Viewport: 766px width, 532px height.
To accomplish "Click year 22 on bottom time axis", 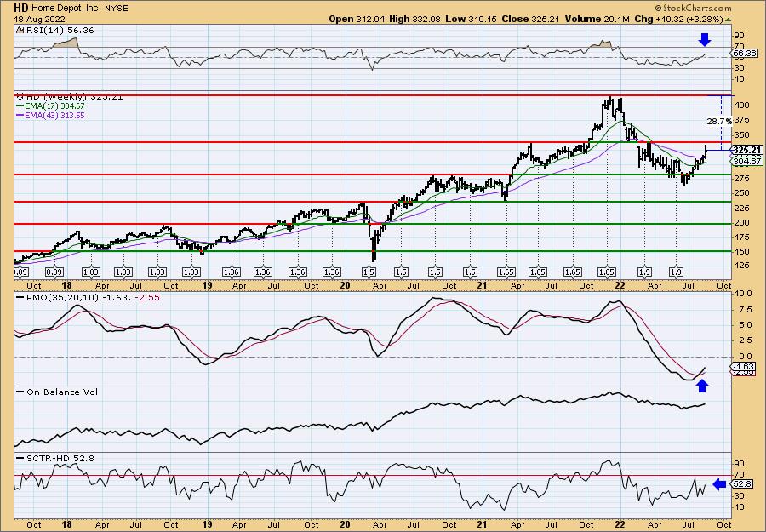I will [x=620, y=524].
